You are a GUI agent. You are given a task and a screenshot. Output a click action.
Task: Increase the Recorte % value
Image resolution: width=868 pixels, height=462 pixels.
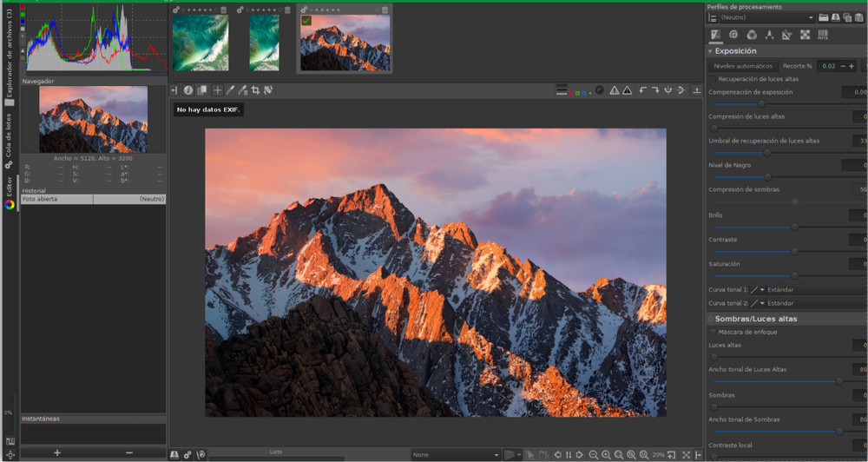[852, 66]
